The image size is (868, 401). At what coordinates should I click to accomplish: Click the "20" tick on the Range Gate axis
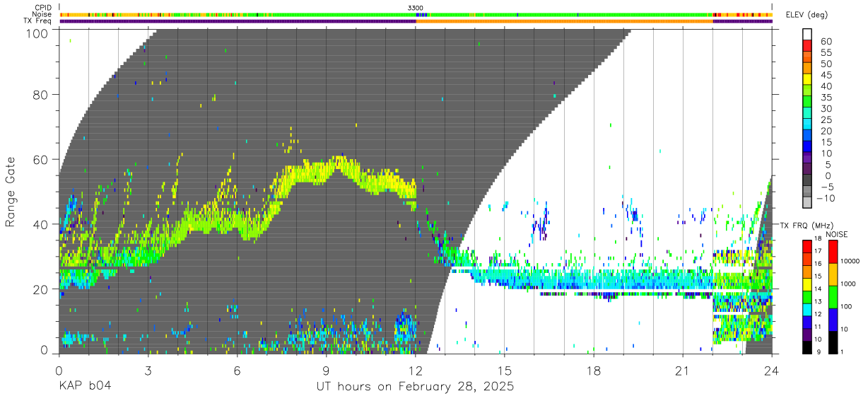point(40,289)
